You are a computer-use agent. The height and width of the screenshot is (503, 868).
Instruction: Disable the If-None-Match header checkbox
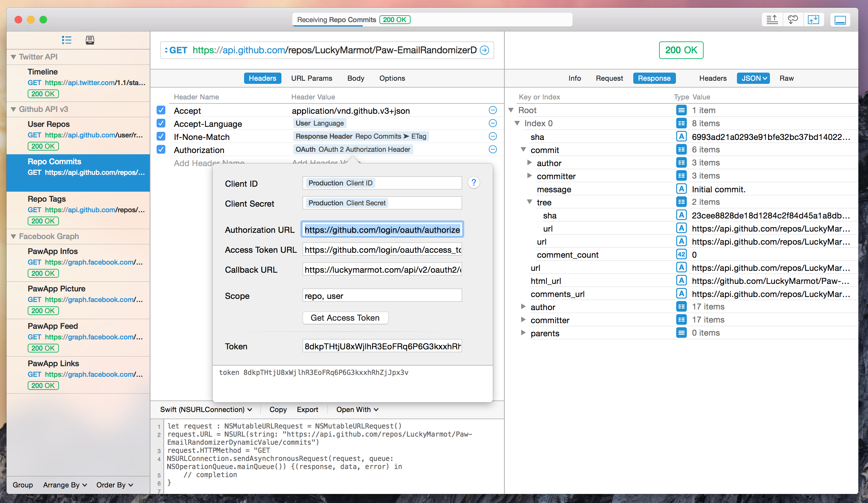click(161, 137)
